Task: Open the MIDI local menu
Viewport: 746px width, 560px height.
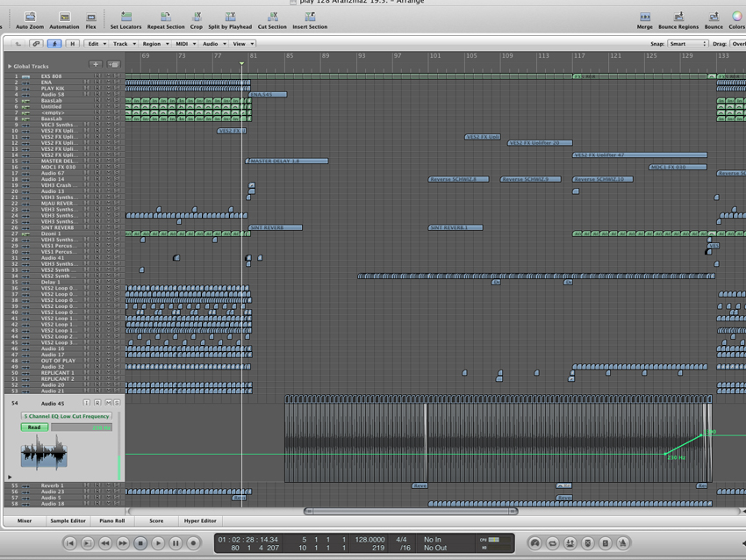Action: point(186,44)
